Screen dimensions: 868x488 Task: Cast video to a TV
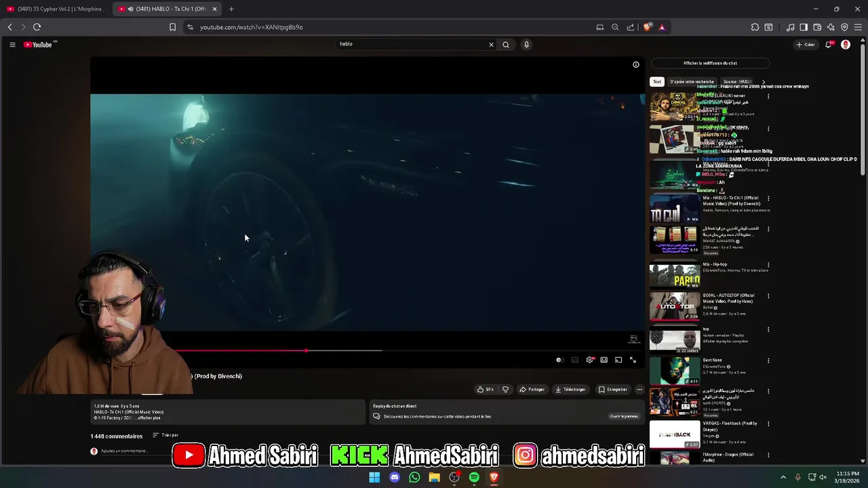[618, 360]
